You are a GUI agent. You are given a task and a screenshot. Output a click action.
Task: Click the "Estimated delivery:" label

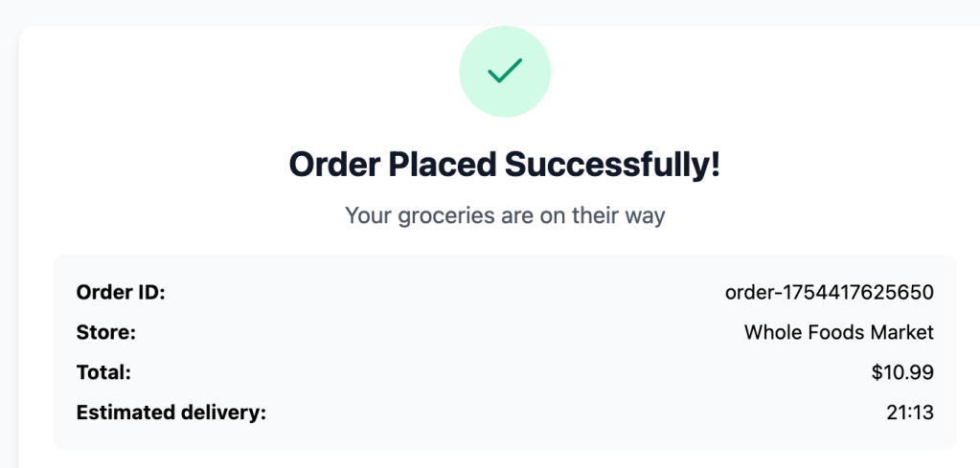click(171, 412)
